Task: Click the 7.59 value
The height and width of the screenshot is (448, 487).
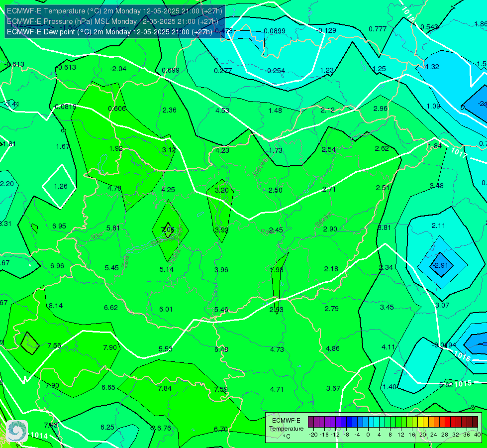Action: coord(220,389)
